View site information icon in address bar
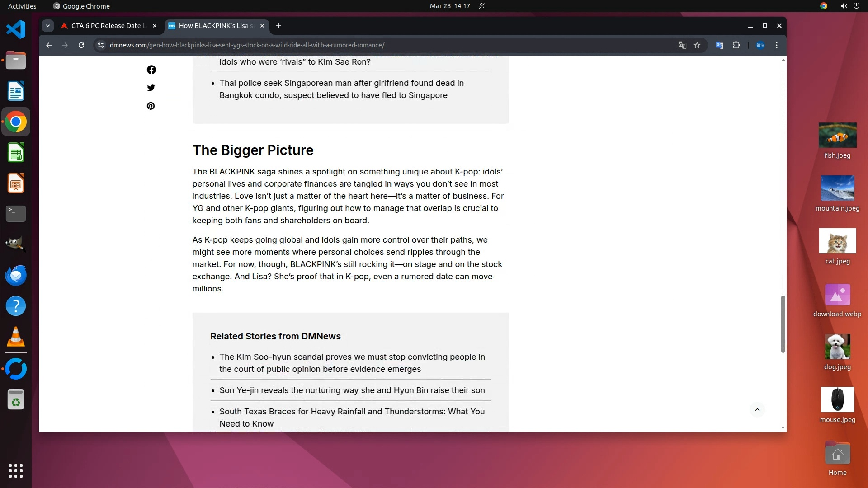 click(x=101, y=45)
